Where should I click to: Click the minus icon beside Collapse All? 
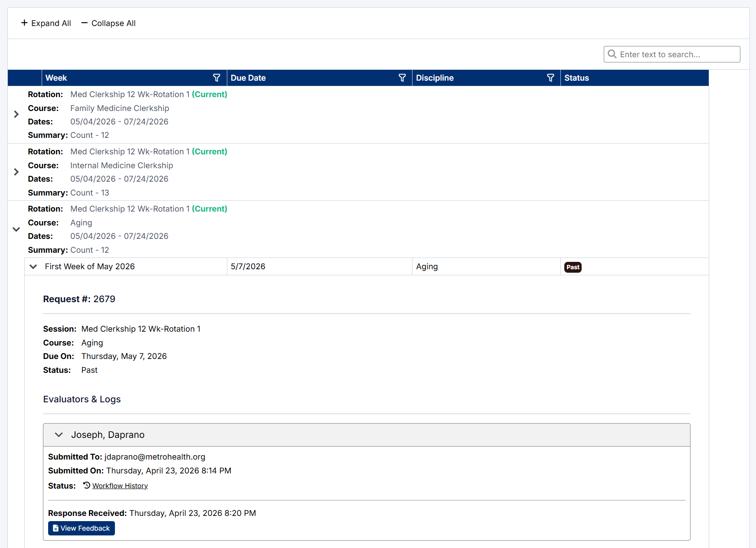[x=85, y=23]
